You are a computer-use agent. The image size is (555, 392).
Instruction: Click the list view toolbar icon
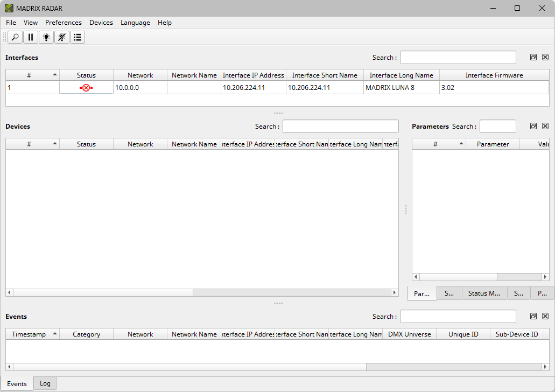tap(78, 37)
